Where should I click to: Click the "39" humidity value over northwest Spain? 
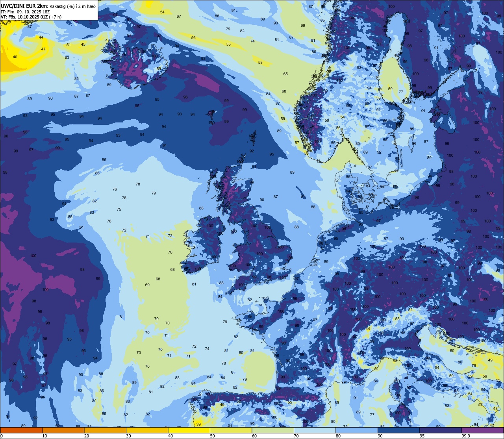point(198,424)
